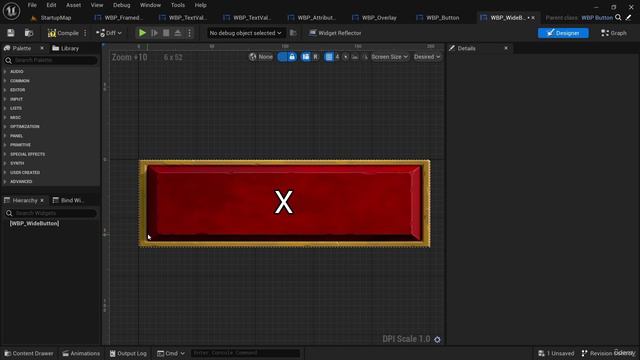
Task: Open the Asset menu
Action: pyautogui.click(x=73, y=5)
